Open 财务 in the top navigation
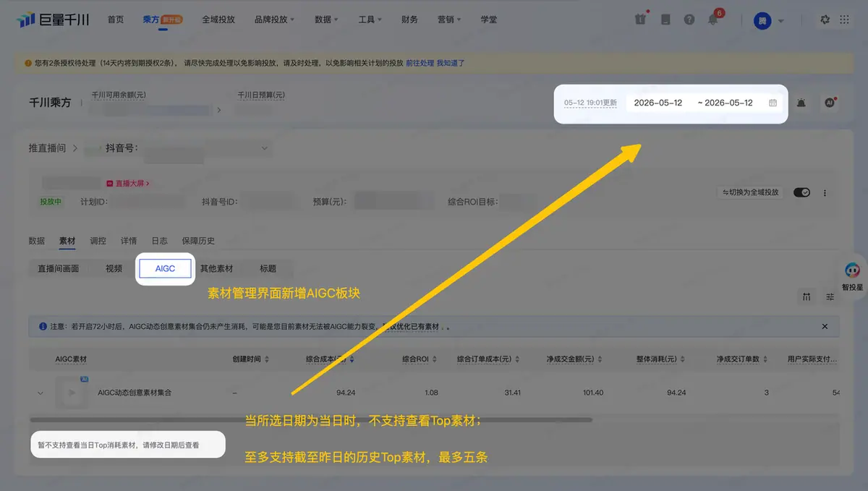Viewport: 868px width, 491px height. pos(409,20)
